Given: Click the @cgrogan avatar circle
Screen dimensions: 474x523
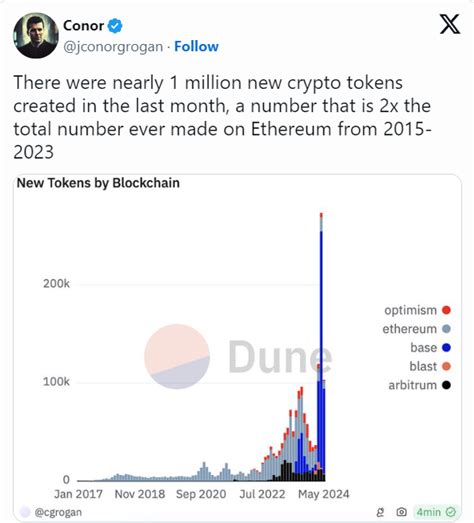Looking at the screenshot, I should pyautogui.click(x=25, y=512).
